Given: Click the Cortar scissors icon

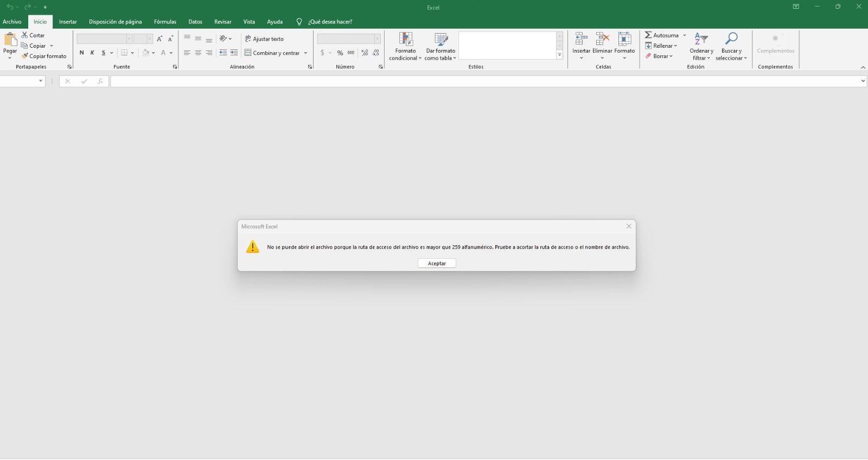Looking at the screenshot, I should click(x=24, y=35).
